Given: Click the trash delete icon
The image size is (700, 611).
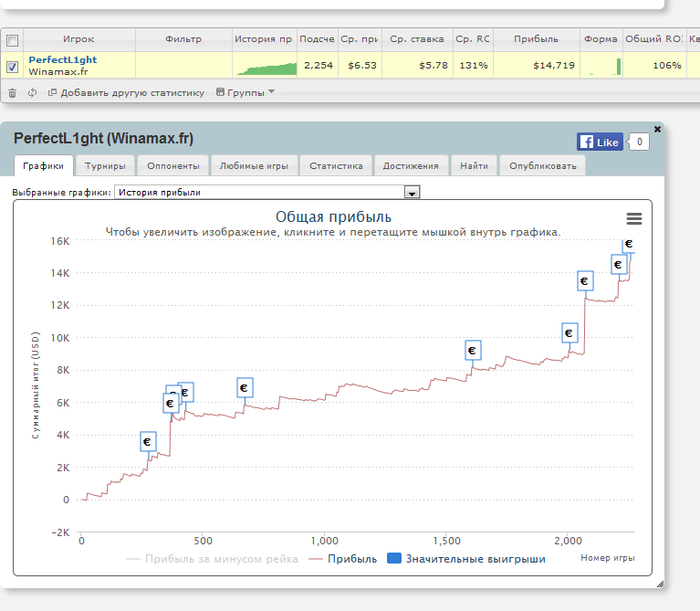Looking at the screenshot, I should (12, 93).
